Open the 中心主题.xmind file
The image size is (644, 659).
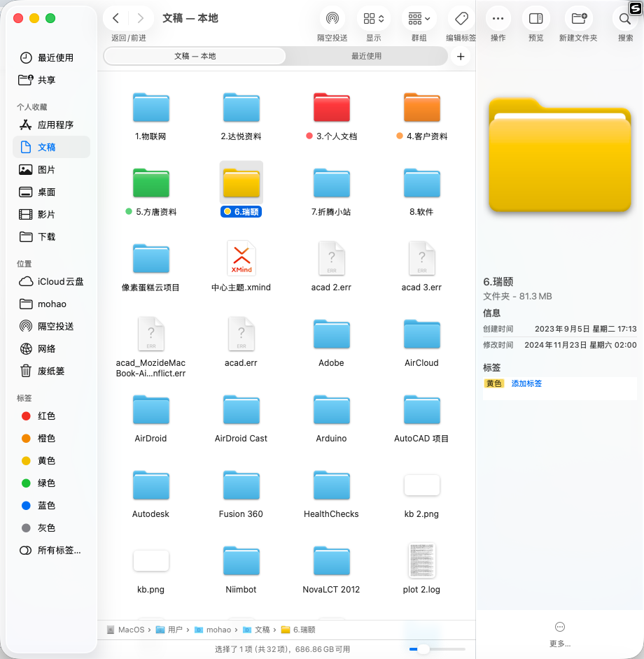coord(241,259)
